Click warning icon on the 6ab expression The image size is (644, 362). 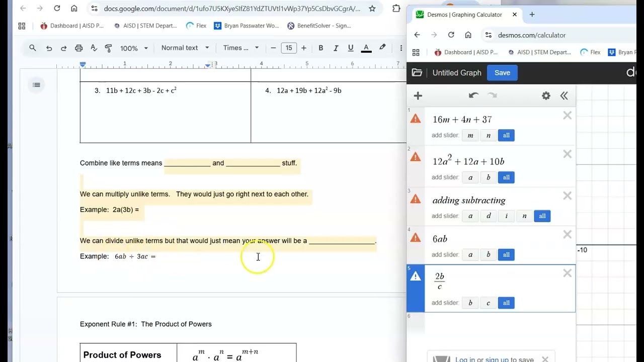[x=416, y=238]
